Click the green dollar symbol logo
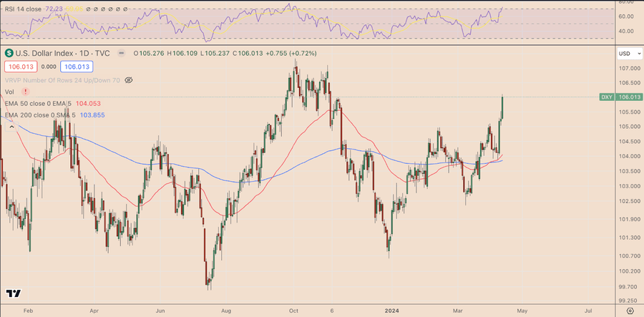644x317 pixels. point(9,53)
